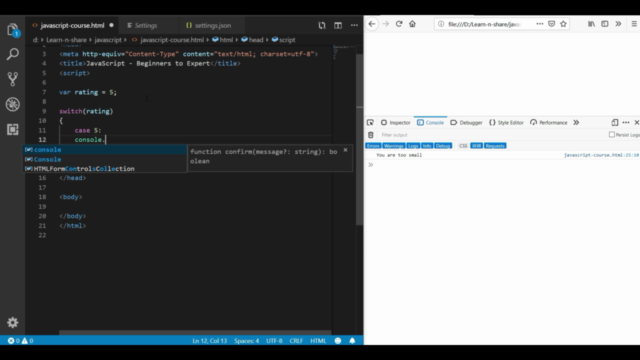
Task: Show site information icon in address bar
Action: 441,24
